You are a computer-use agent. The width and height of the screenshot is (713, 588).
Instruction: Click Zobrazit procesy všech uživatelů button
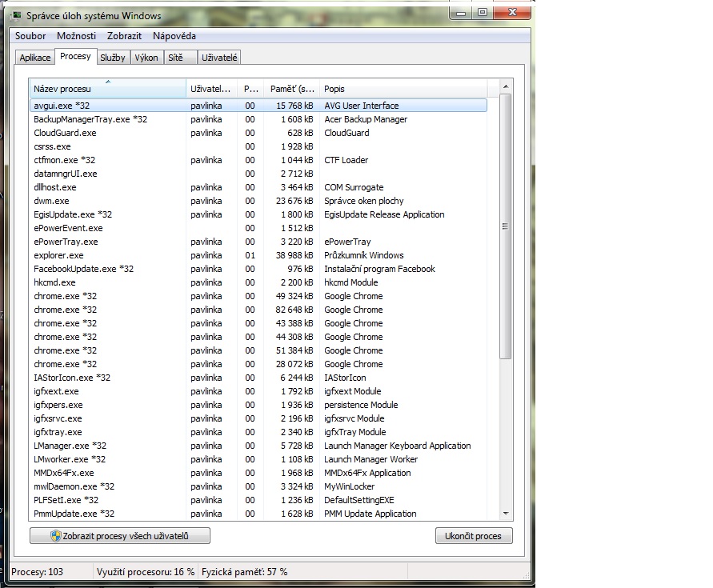pos(120,536)
